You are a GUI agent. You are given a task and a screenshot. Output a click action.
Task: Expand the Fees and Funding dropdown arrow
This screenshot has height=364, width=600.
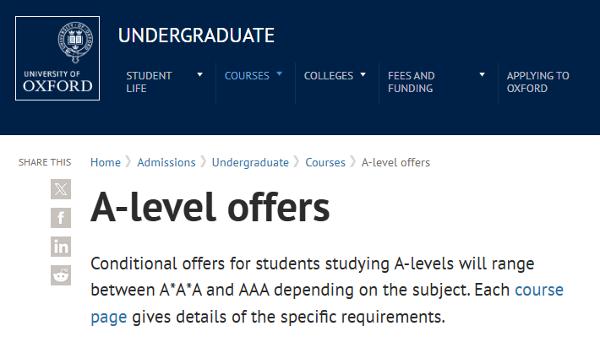[482, 75]
